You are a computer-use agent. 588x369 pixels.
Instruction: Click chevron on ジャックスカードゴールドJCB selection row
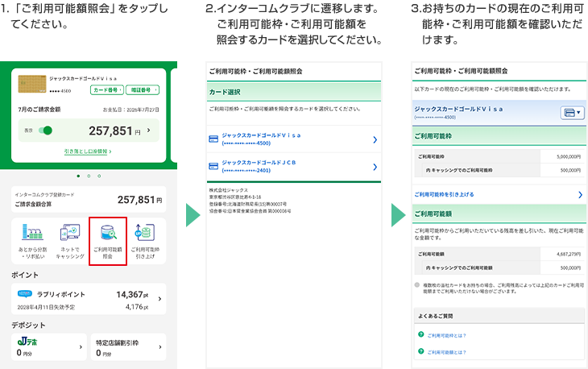[375, 167]
